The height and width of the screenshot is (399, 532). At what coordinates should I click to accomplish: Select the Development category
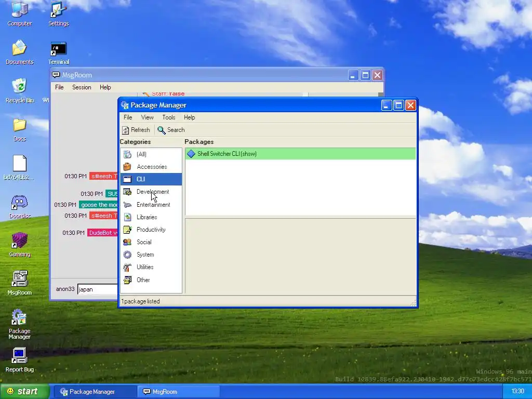[x=151, y=192]
